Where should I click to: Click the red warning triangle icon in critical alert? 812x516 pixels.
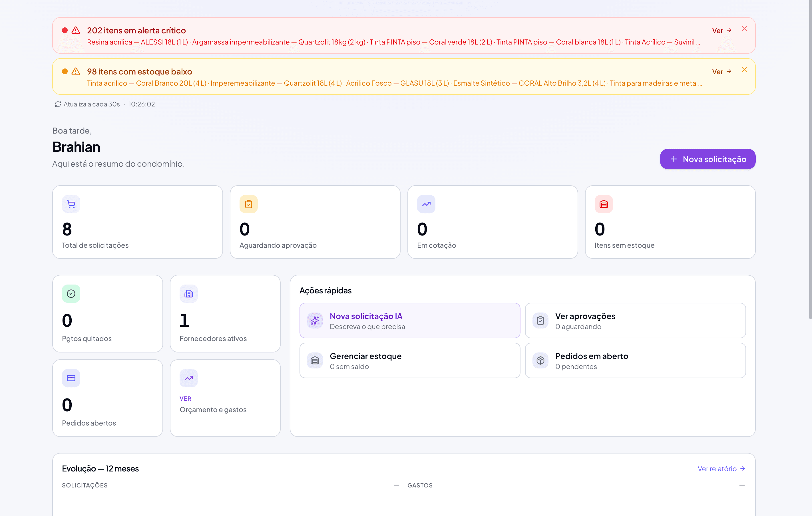[76, 30]
